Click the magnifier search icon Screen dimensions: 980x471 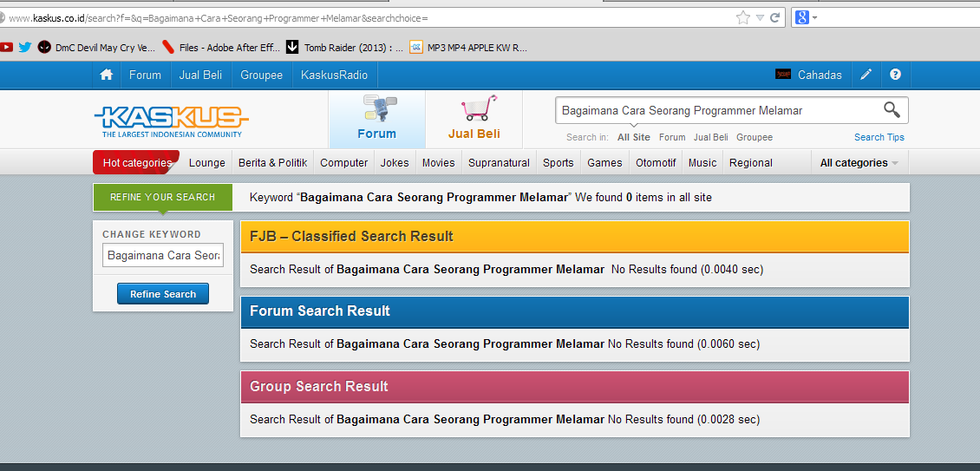[892, 110]
